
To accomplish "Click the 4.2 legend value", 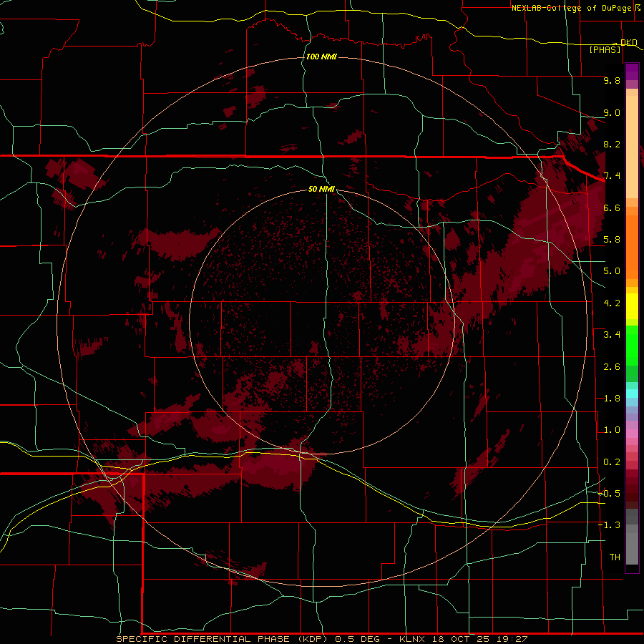I will [x=612, y=303].
